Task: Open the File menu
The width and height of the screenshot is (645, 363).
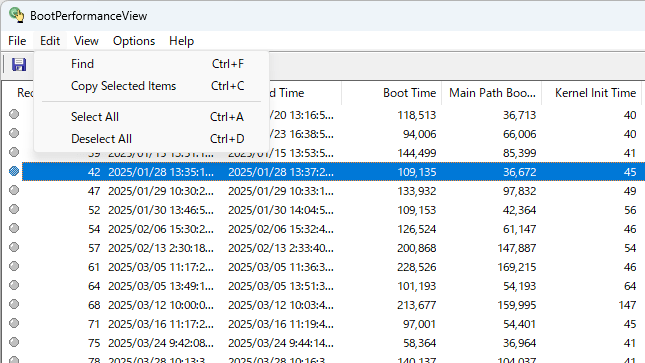Action: [17, 41]
